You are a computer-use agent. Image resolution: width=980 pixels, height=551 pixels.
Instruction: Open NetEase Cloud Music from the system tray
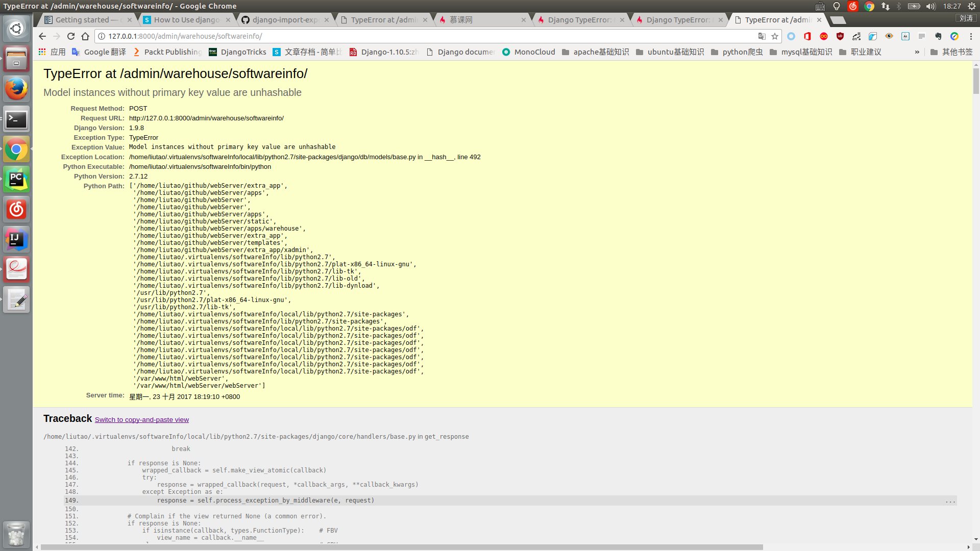pos(853,6)
